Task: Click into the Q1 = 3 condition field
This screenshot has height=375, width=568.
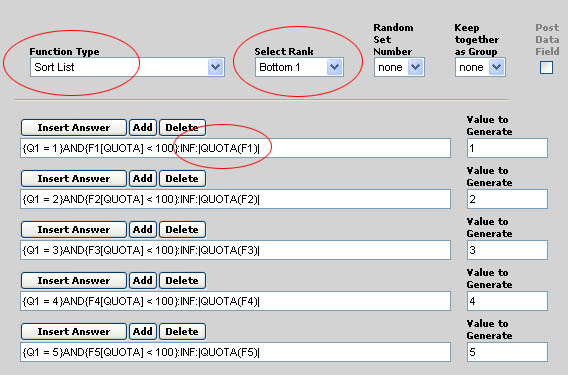Action: click(x=235, y=250)
